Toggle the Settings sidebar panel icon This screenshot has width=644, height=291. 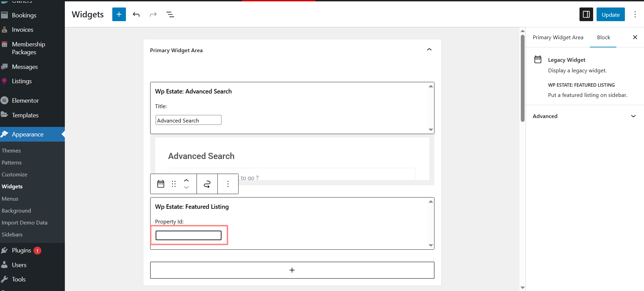[586, 14]
